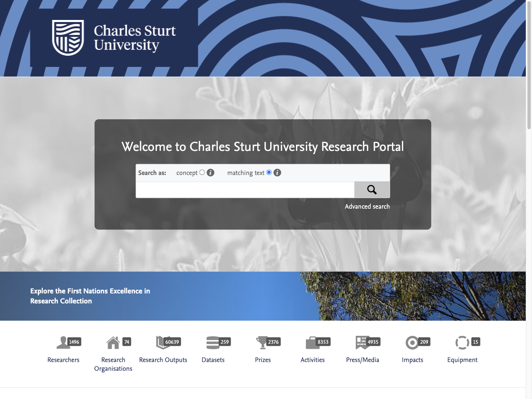532x399 pixels.
Task: Click the Advanced search link
Action: click(367, 207)
